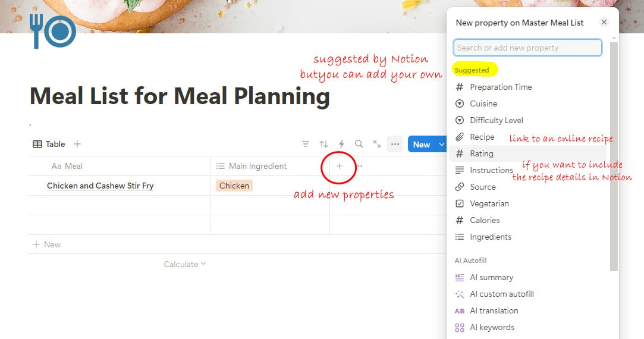Open the Calculate dropdown below table
Image resolution: width=644 pixels, height=339 pixels.
[x=185, y=264]
